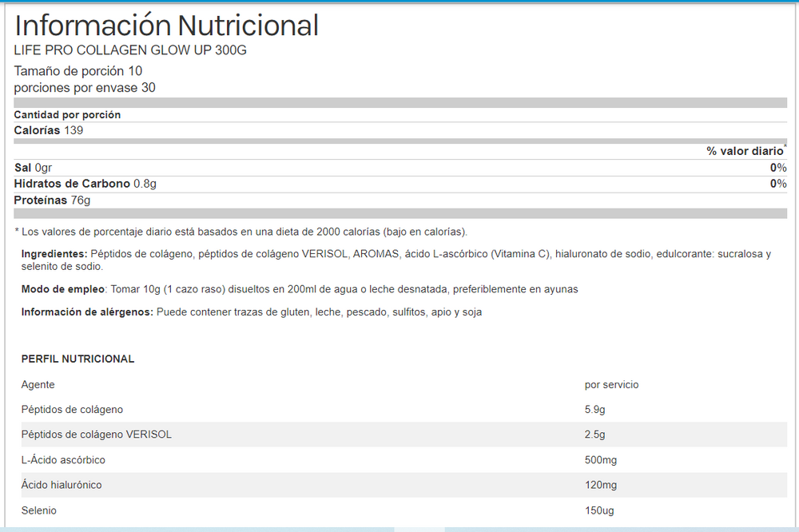
Task: Click the 'por servicio' column header
Action: (611, 385)
